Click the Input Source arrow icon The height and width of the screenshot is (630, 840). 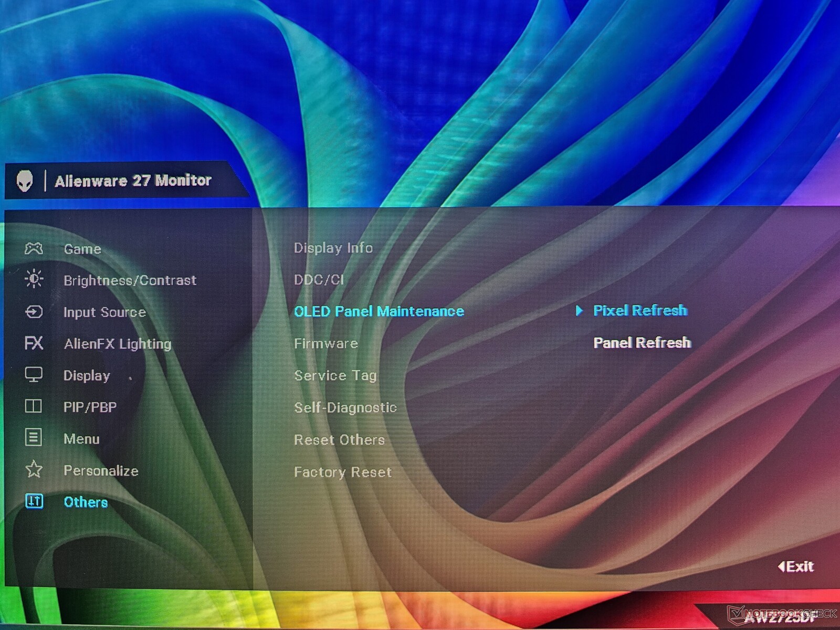(x=34, y=312)
